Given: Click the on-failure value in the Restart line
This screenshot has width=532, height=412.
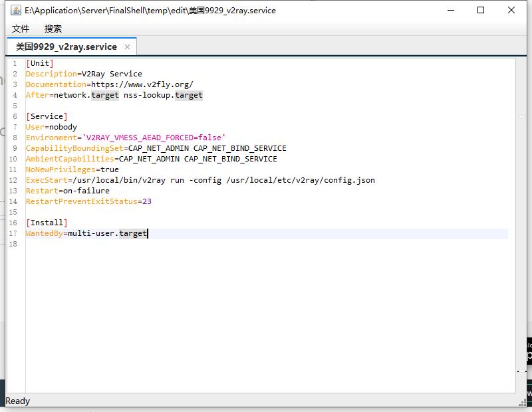Looking at the screenshot, I should click(x=86, y=191).
